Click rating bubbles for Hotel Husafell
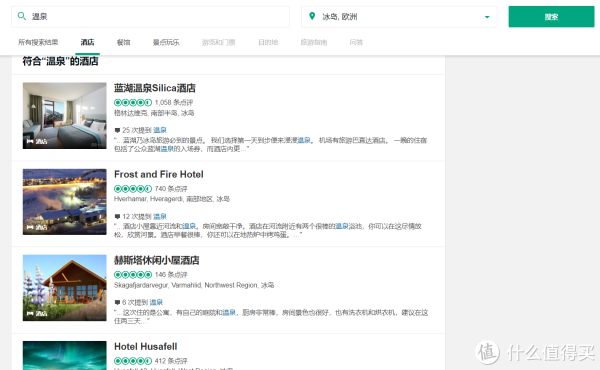 coord(133,361)
